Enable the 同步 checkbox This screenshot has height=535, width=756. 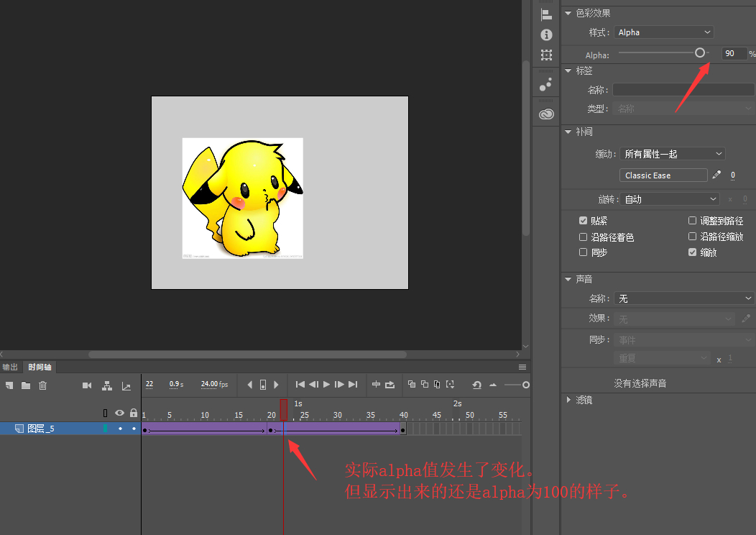pos(583,252)
